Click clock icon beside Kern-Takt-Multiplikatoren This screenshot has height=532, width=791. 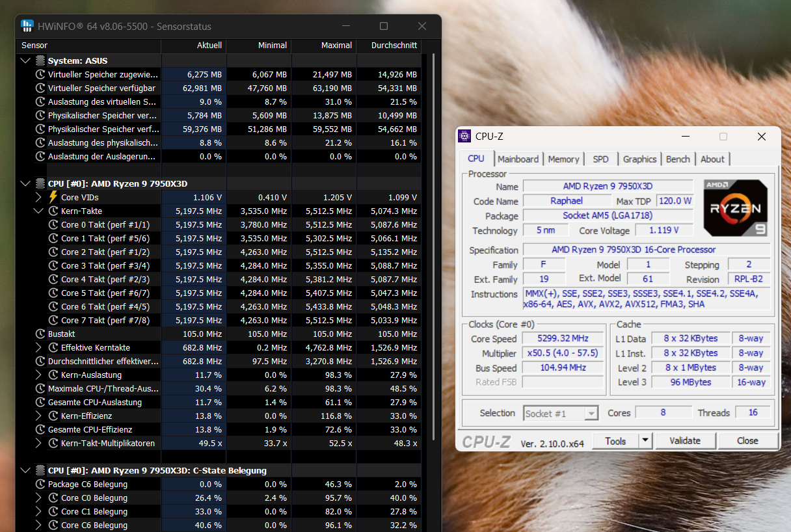(54, 443)
